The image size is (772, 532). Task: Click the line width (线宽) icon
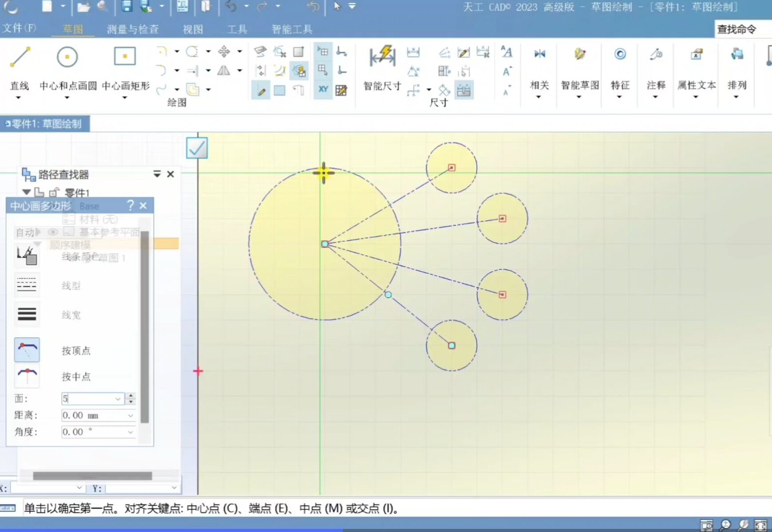click(27, 314)
